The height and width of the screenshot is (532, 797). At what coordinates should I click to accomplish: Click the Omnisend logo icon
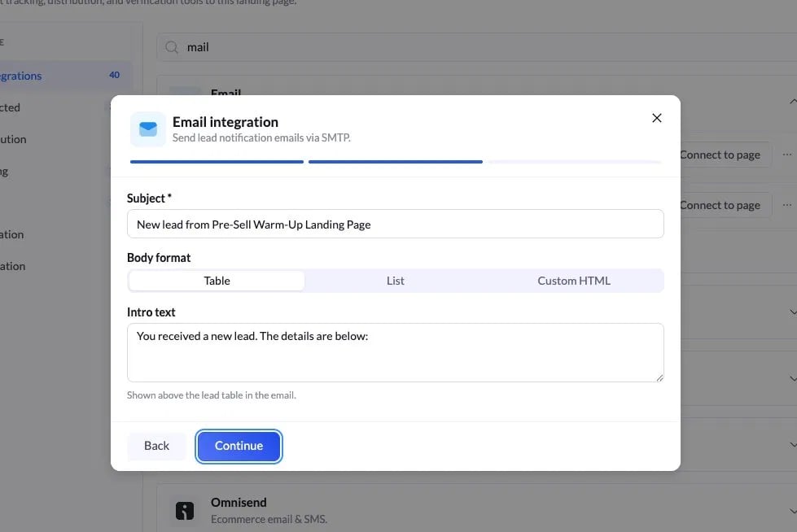[x=185, y=510]
